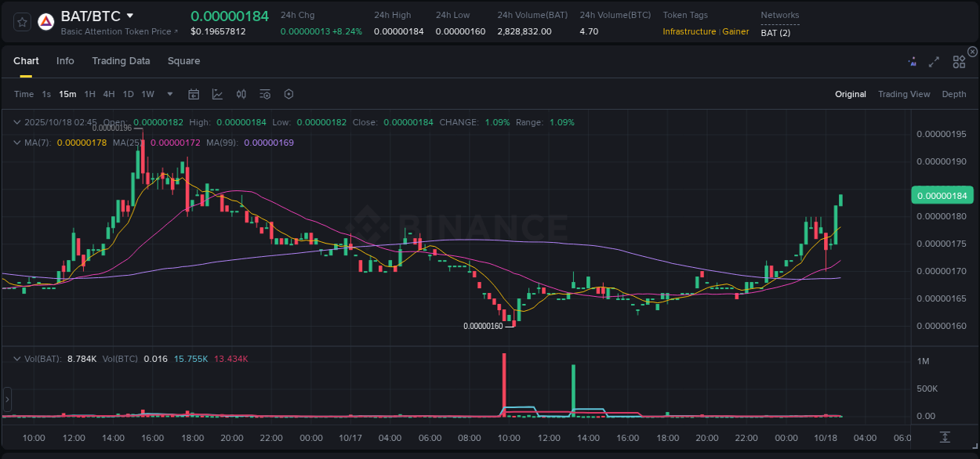
Task: Open technical indicators line-chart icon
Action: [x=217, y=94]
